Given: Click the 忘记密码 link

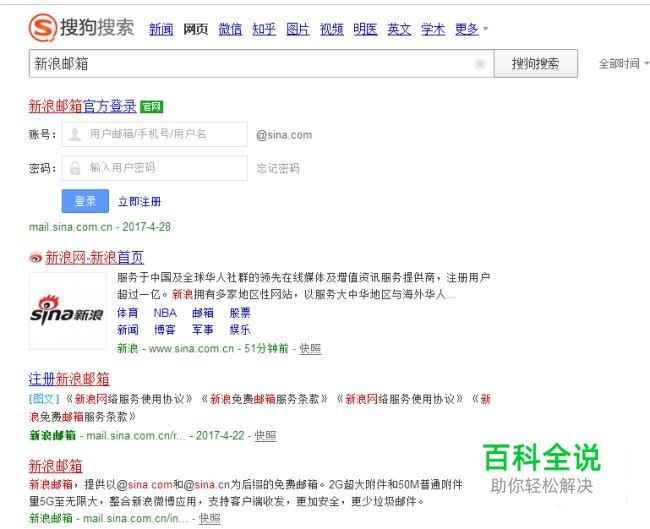Looking at the screenshot, I should pyautogui.click(x=278, y=168).
